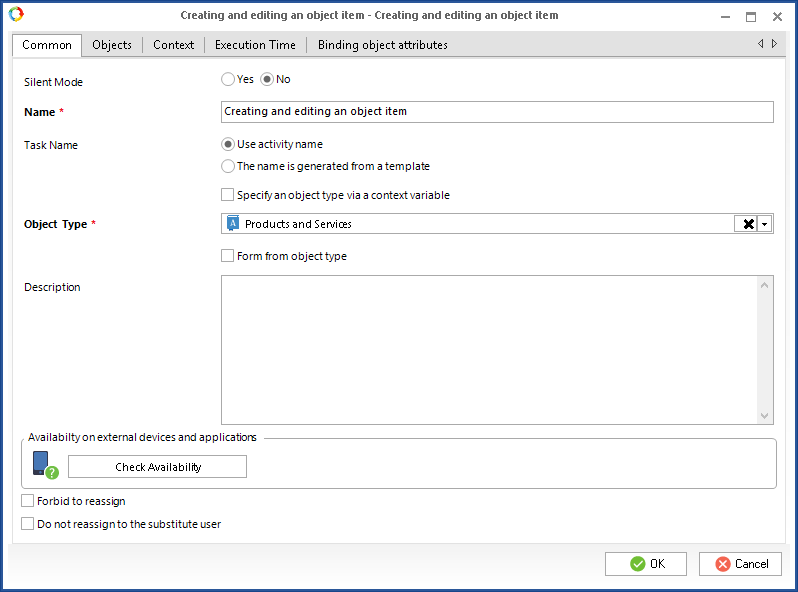Enable 'Specify an object type via context variable'

pos(228,195)
